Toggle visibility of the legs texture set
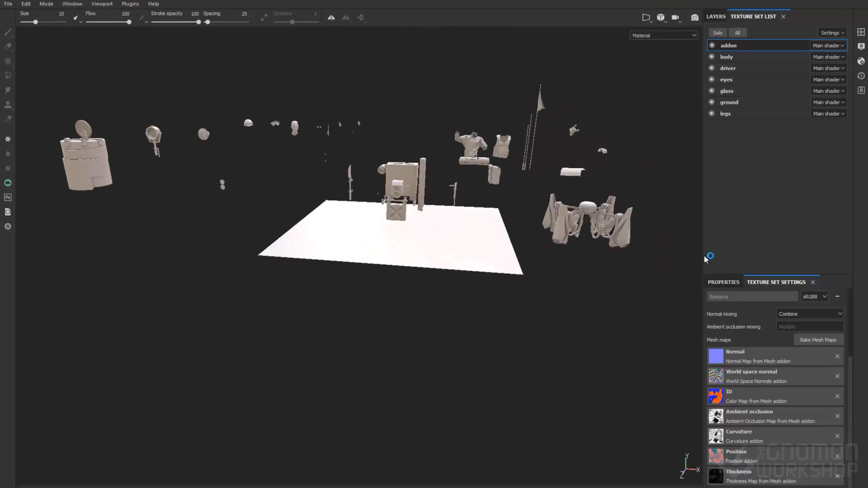Screen dimensions: 868x488 point(712,114)
